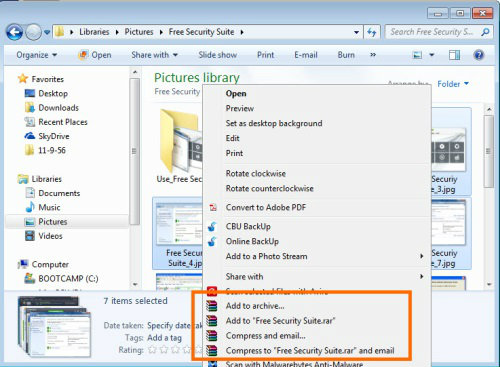Viewport: 500px width, 367px height.
Task: Toggle the preview pane icon
Action: tap(454, 55)
